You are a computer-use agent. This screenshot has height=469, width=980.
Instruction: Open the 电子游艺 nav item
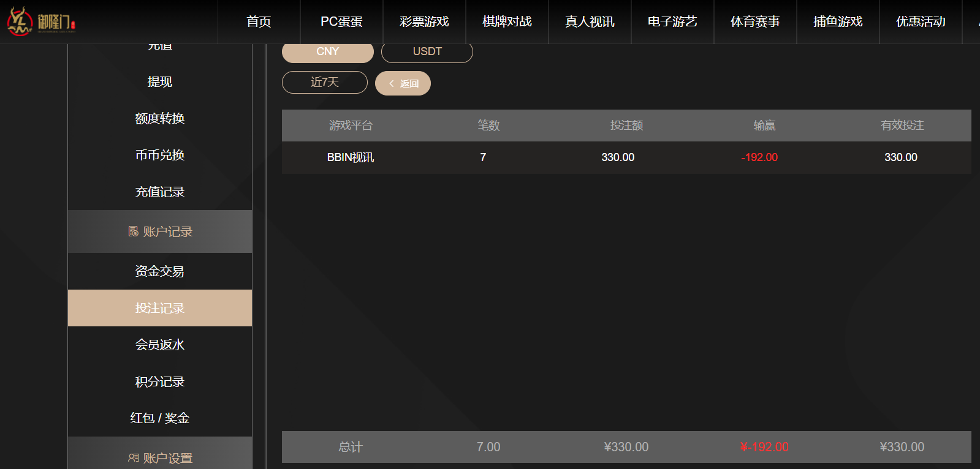tap(672, 21)
